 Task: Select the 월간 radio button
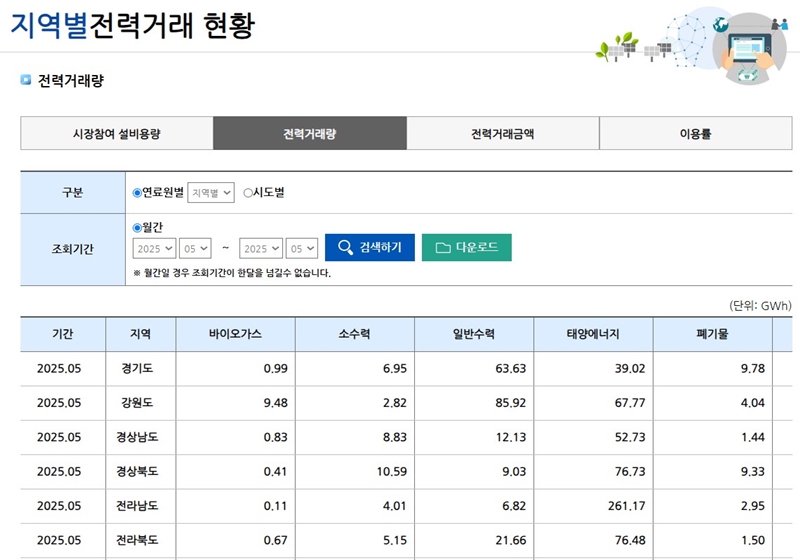(x=137, y=227)
